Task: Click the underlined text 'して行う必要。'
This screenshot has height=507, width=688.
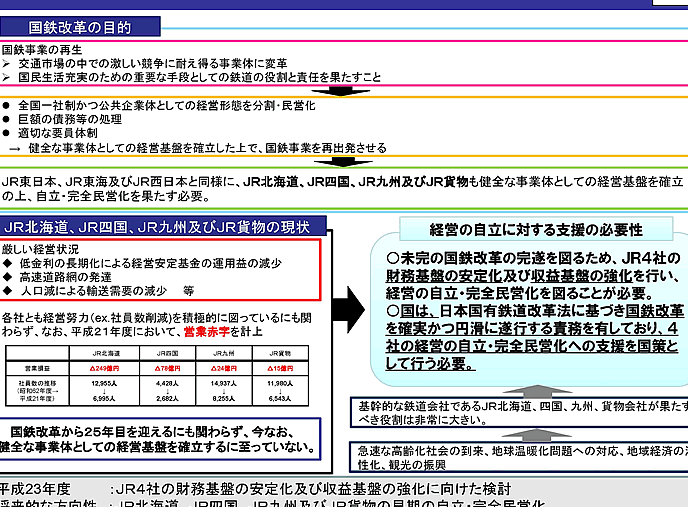Action: coord(430,363)
